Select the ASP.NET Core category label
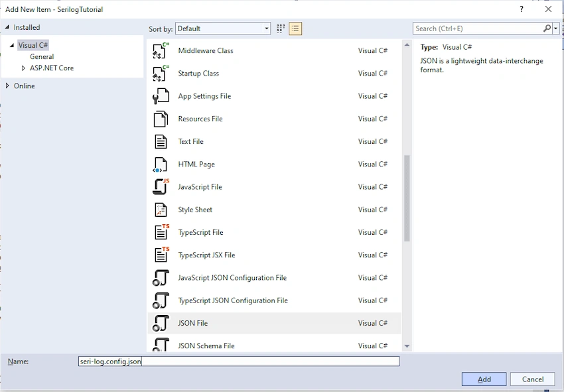Screen dimensions: 564x392 [52, 68]
